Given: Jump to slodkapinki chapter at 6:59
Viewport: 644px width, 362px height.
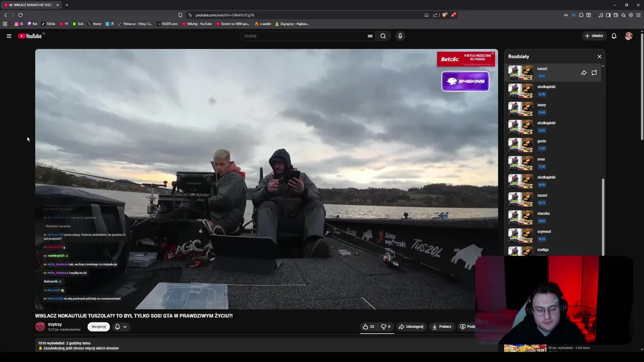Looking at the screenshot, I should pyautogui.click(x=553, y=127).
